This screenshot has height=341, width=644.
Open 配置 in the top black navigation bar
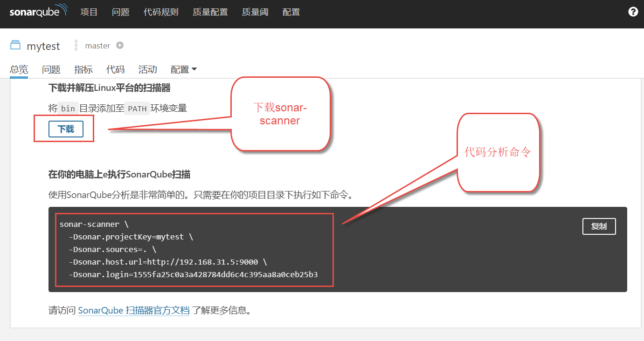291,12
